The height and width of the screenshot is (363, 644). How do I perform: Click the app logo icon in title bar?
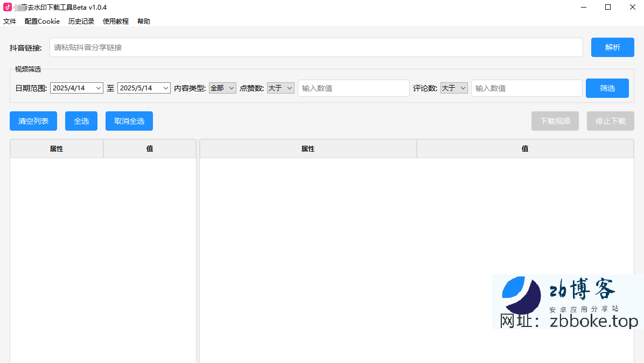pyautogui.click(x=8, y=7)
